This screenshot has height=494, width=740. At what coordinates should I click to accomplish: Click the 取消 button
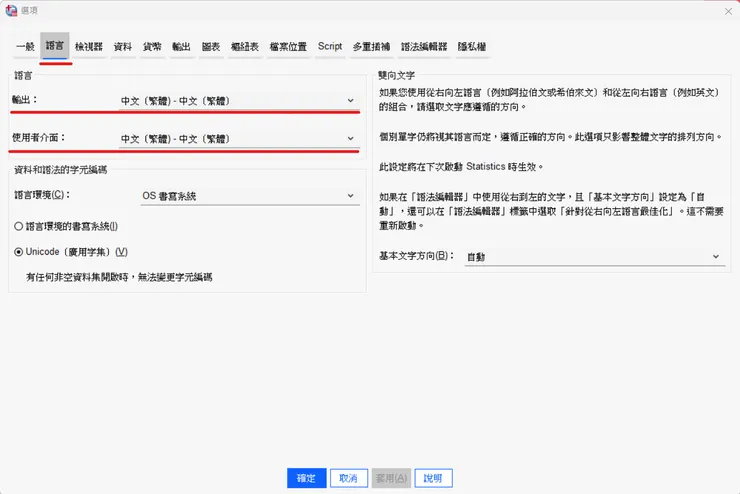point(348,478)
